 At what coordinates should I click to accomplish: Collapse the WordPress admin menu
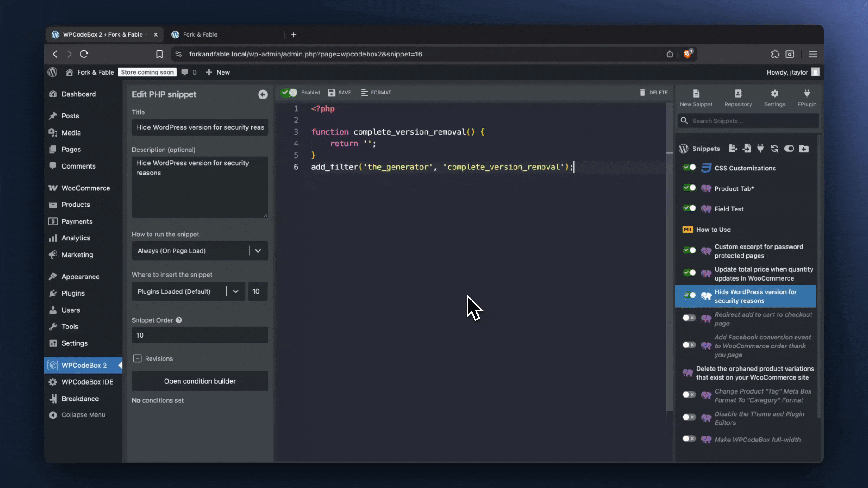[83, 415]
